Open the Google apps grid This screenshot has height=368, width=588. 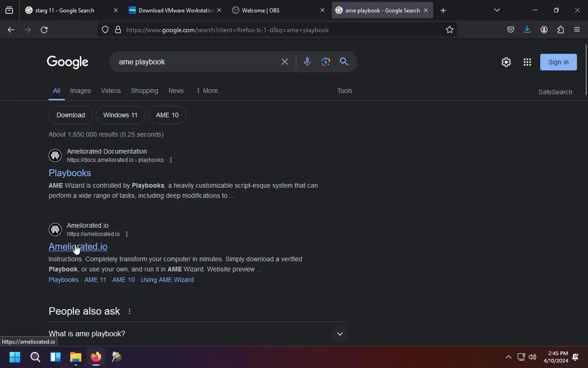pos(527,62)
